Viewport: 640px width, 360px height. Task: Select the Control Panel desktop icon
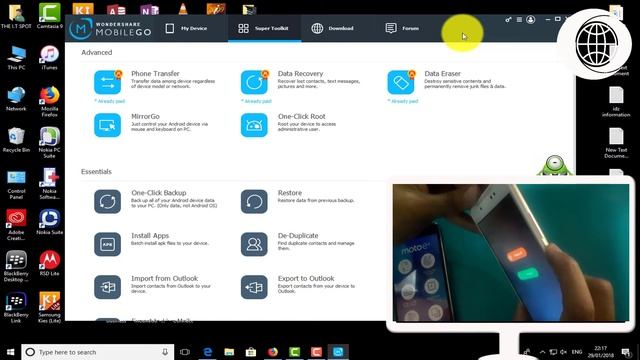16,184
